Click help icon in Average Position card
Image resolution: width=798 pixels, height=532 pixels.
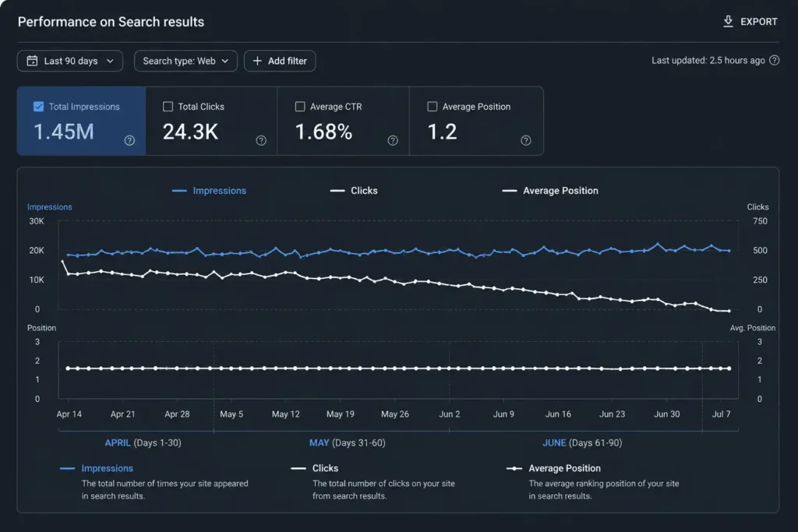tap(526, 140)
